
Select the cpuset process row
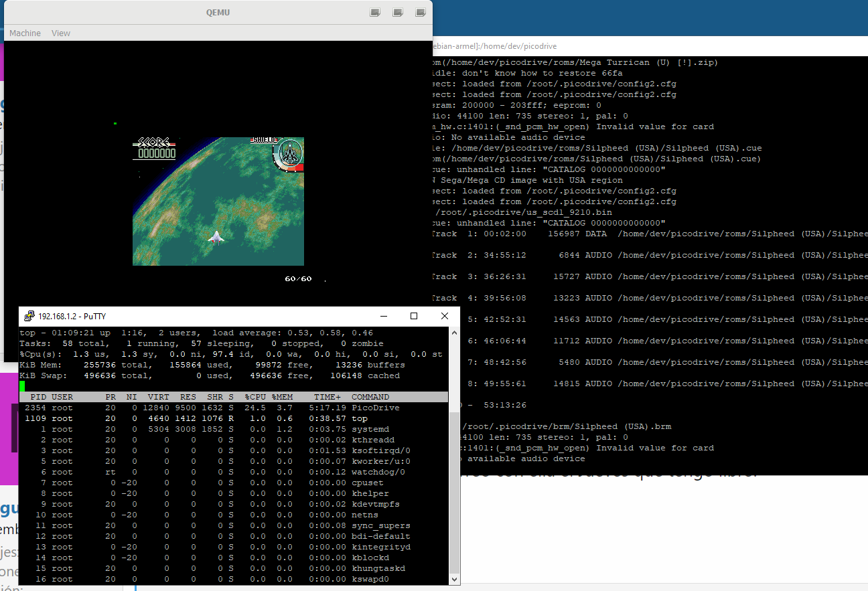(233, 483)
